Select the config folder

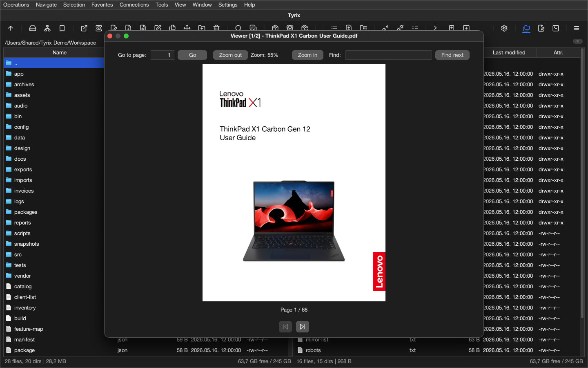point(54,127)
